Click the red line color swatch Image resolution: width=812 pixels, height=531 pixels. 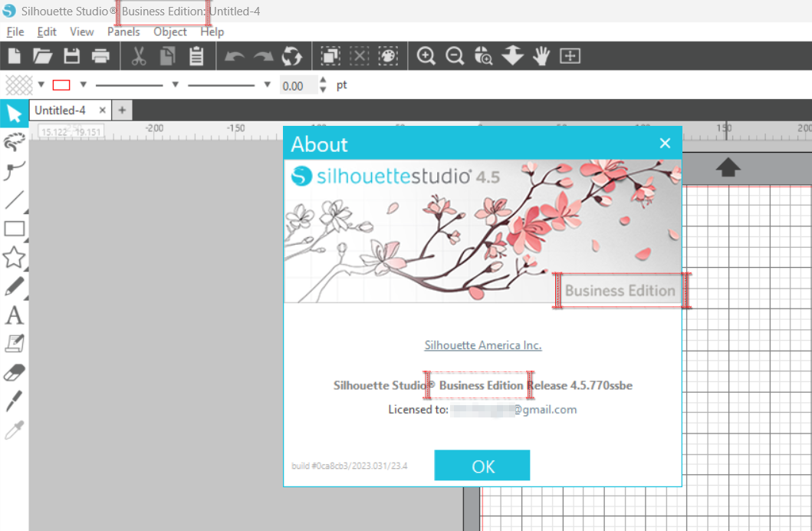[x=61, y=85]
